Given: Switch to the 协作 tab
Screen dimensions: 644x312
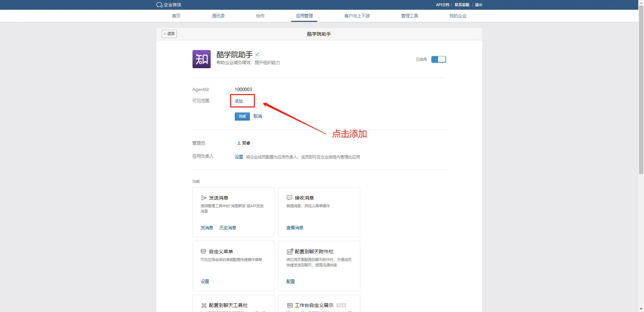Looking at the screenshot, I should (260, 16).
